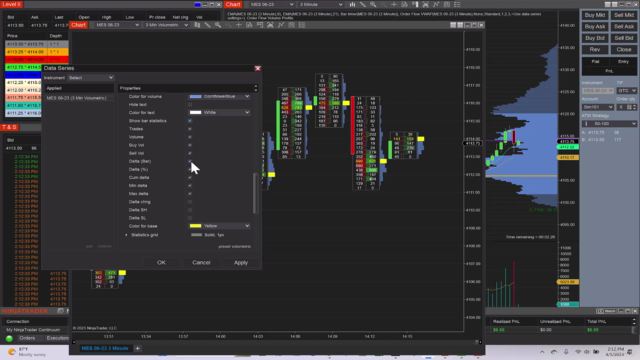Toggle Max delta checkbox

pyautogui.click(x=190, y=193)
